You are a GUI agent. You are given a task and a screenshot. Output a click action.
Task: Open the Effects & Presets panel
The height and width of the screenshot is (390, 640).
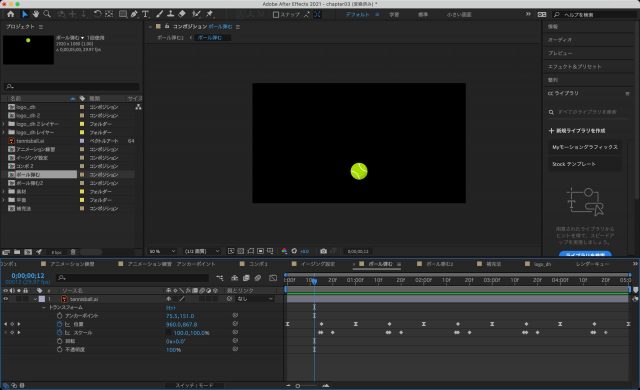click(x=574, y=66)
